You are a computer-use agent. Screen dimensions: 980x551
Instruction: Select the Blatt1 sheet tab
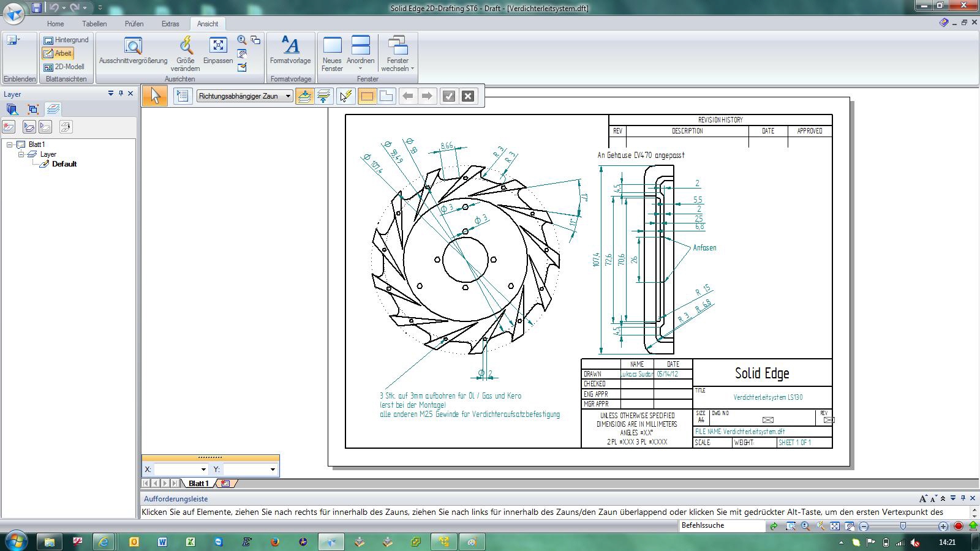point(198,484)
